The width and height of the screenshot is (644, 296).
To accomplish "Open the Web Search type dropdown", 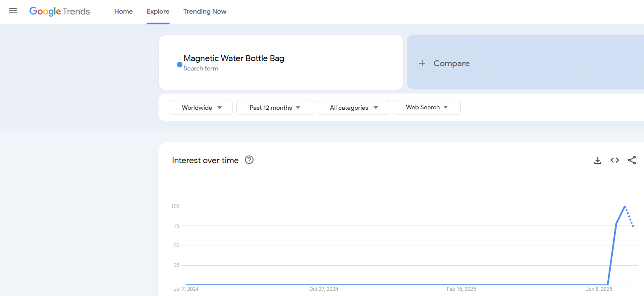I will 426,107.
